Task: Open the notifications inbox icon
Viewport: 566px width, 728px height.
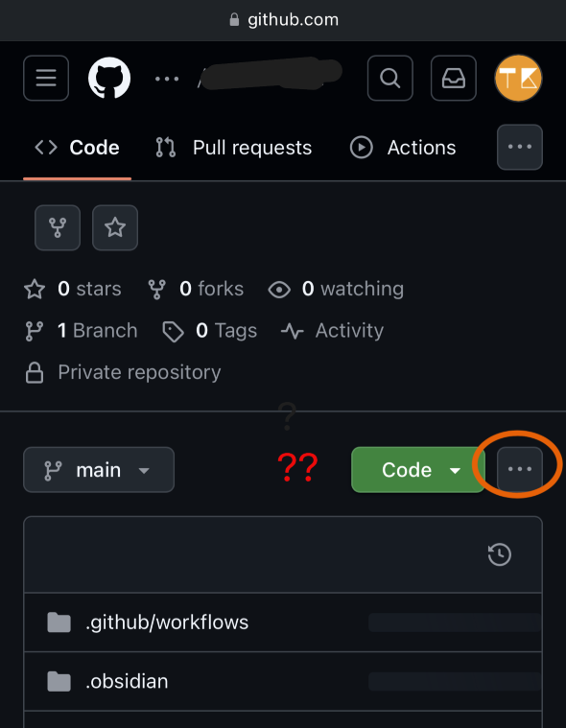Action: pyautogui.click(x=454, y=78)
